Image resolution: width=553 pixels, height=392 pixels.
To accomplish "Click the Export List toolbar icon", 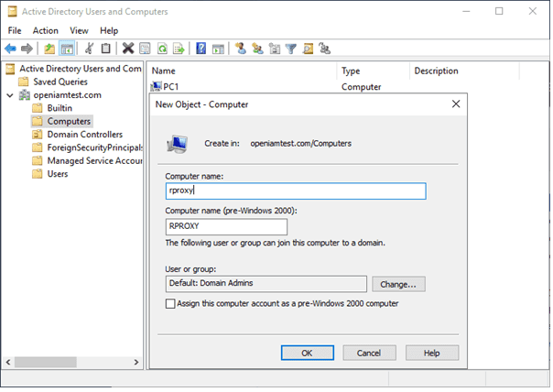I will tap(179, 49).
